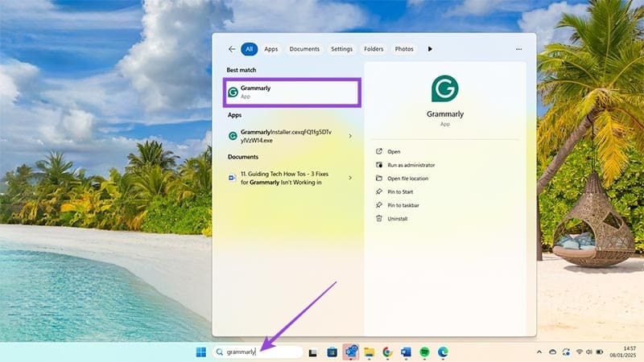Open Microsoft Word from the taskbar
The height and width of the screenshot is (362, 644).
406,352
